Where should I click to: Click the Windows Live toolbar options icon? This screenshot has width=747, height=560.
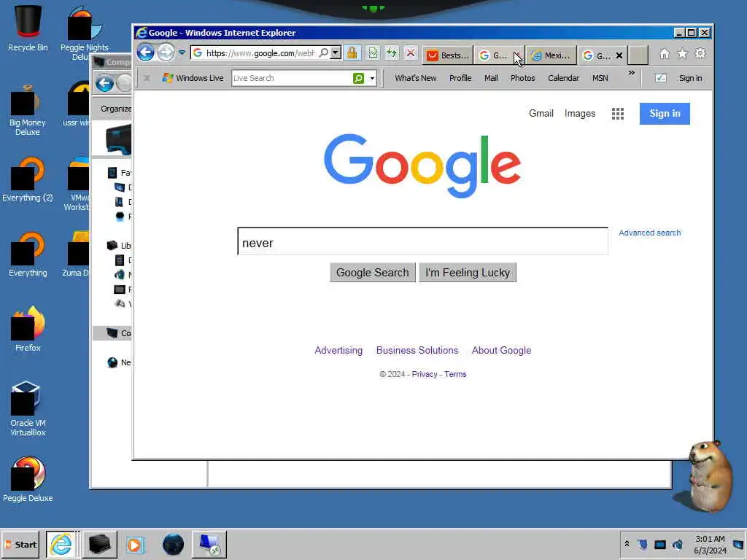click(x=660, y=78)
